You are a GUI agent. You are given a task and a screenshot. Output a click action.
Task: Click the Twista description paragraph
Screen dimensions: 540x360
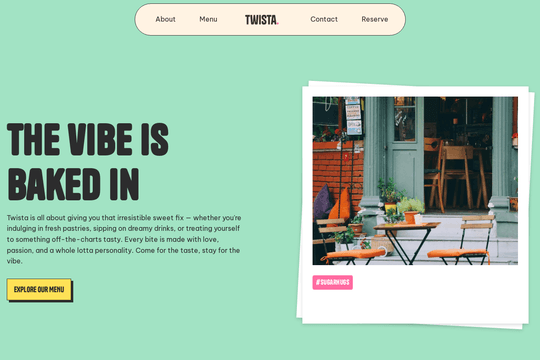pyautogui.click(x=124, y=239)
